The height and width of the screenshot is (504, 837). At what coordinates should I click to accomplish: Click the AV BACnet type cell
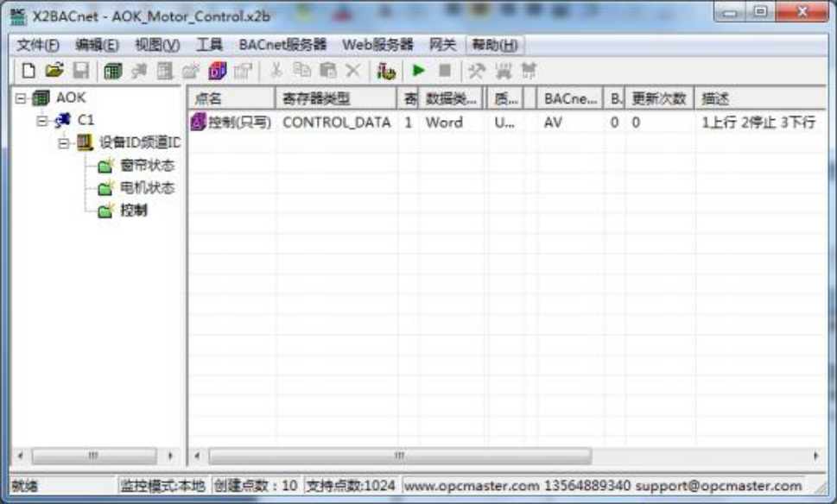pos(553,123)
